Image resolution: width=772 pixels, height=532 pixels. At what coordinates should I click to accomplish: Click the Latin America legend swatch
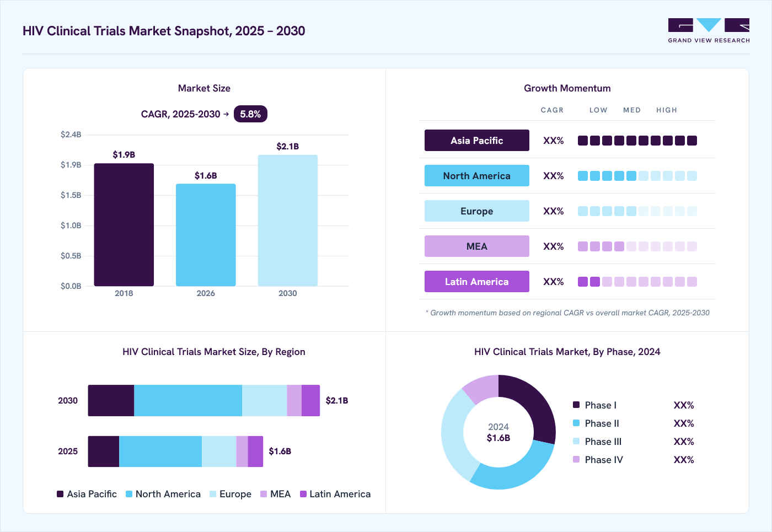pos(303,494)
